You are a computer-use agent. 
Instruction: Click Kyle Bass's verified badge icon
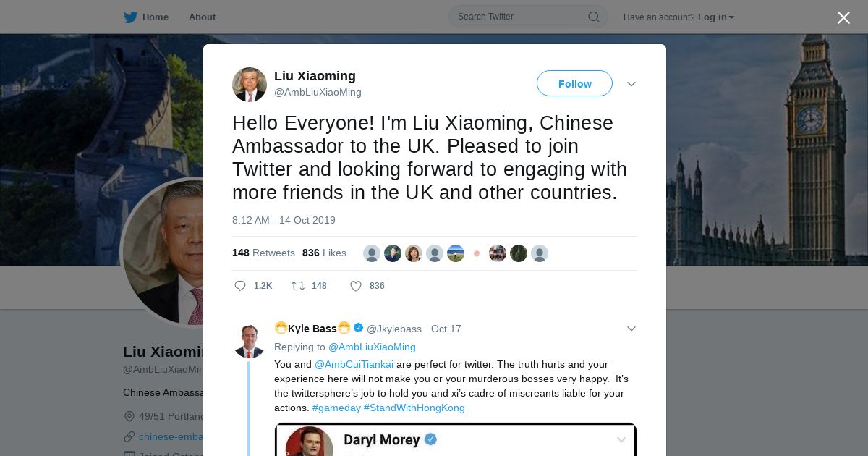pyautogui.click(x=358, y=328)
